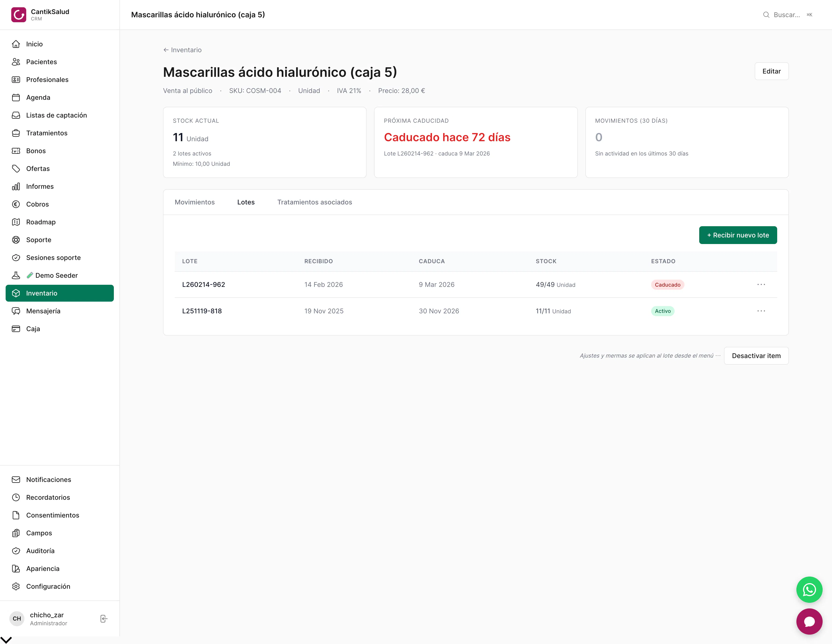Viewport: 832px width, 644px height.
Task: Click the search magnifier icon
Action: (x=766, y=15)
